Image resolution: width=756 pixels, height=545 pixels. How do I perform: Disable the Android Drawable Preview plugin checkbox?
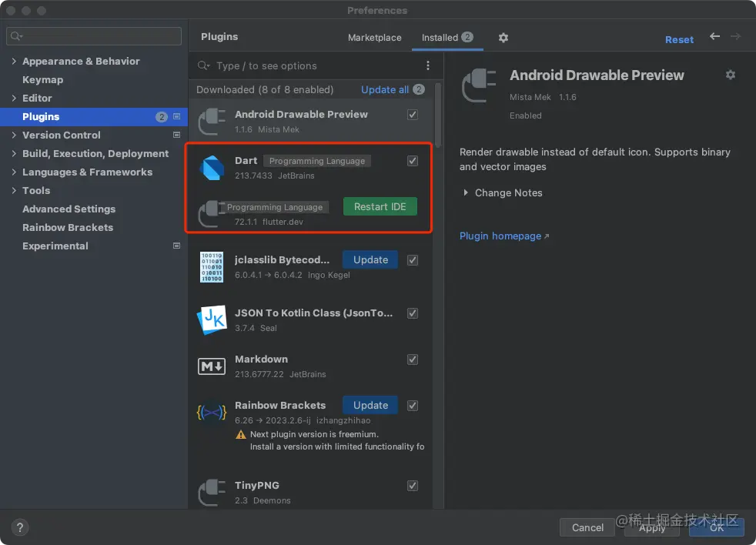click(x=412, y=114)
